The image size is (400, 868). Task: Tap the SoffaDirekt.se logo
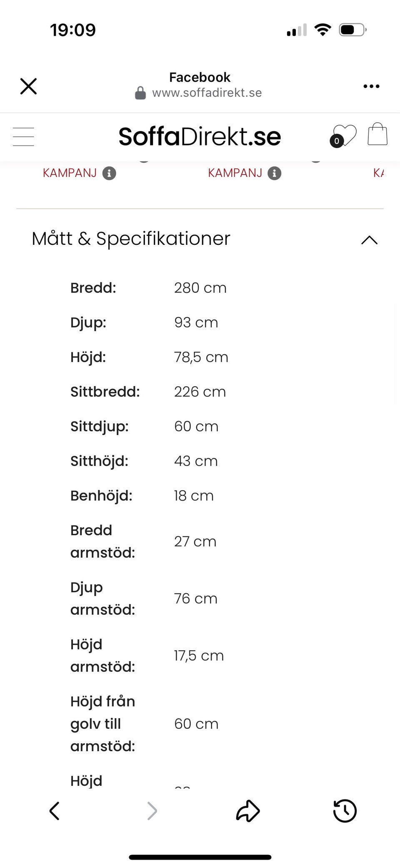point(200,136)
